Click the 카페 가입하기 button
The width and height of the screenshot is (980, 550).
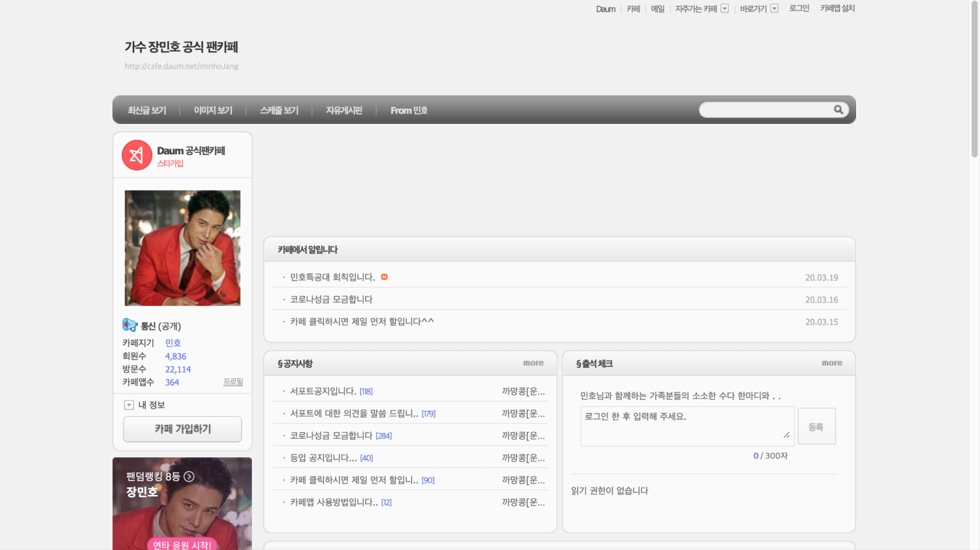click(182, 429)
